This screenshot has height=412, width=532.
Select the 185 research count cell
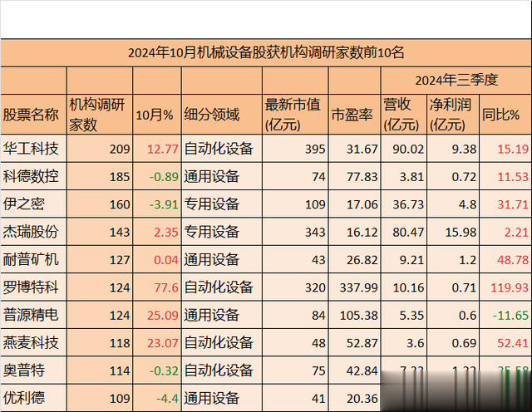click(x=100, y=176)
